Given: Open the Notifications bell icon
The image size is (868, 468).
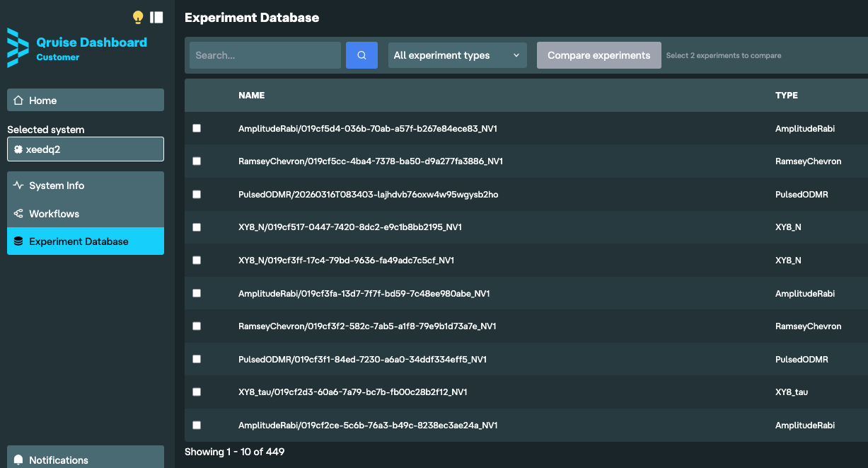Looking at the screenshot, I should point(17,460).
